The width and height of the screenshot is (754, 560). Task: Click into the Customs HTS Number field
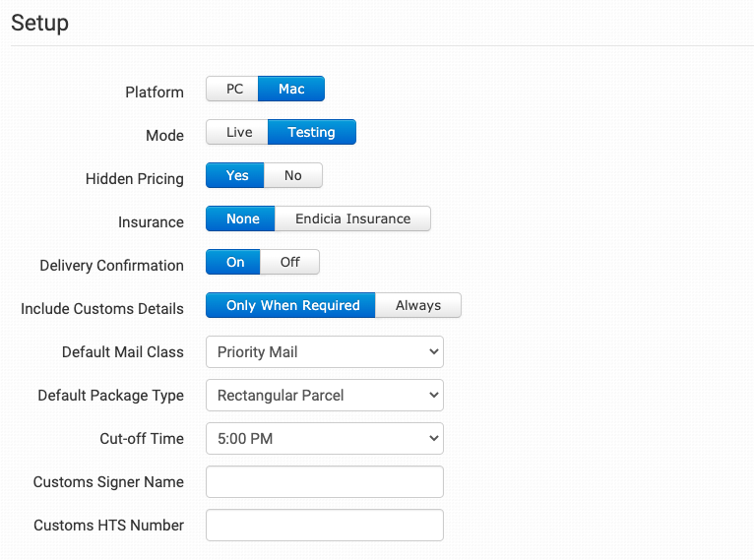pos(325,526)
